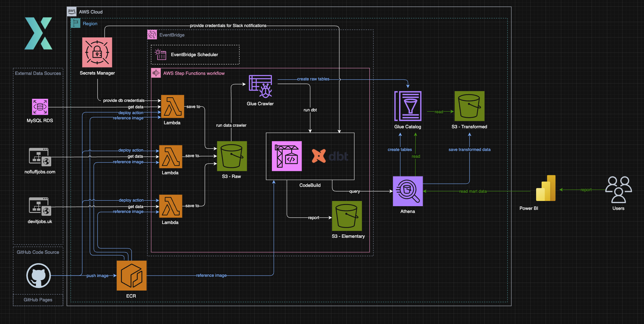Click the 'create tables' label
The image size is (644, 324).
click(400, 149)
